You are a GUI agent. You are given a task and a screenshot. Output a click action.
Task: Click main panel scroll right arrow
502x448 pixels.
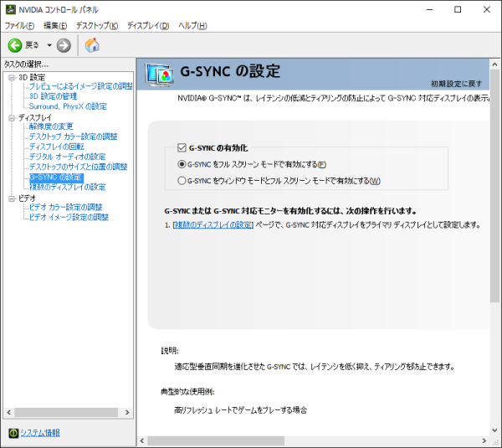click(484, 440)
